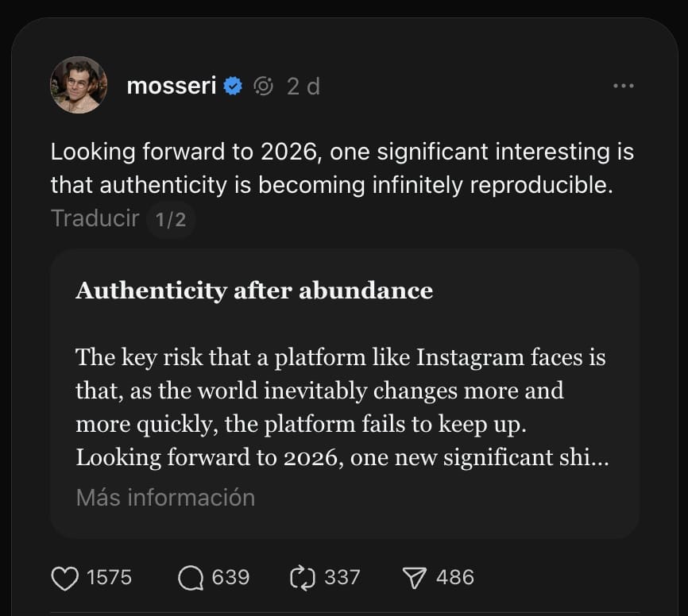Screen dimensions: 688x616
Task: Translate the post with Traducir
Action: tap(95, 218)
